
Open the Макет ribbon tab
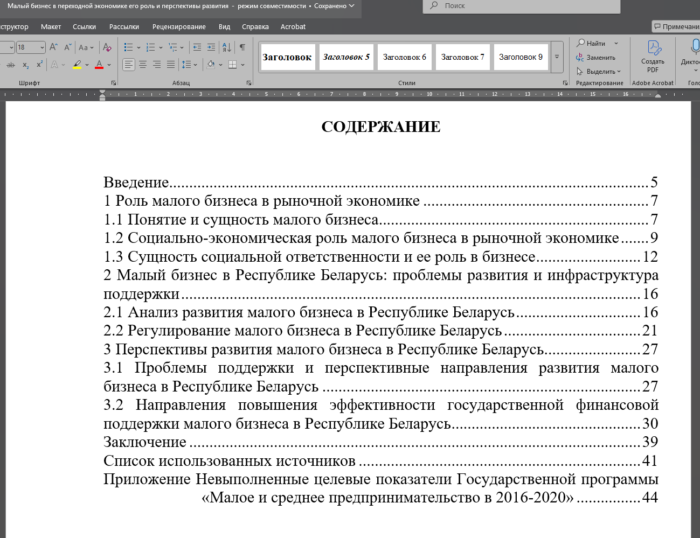[x=50, y=27]
